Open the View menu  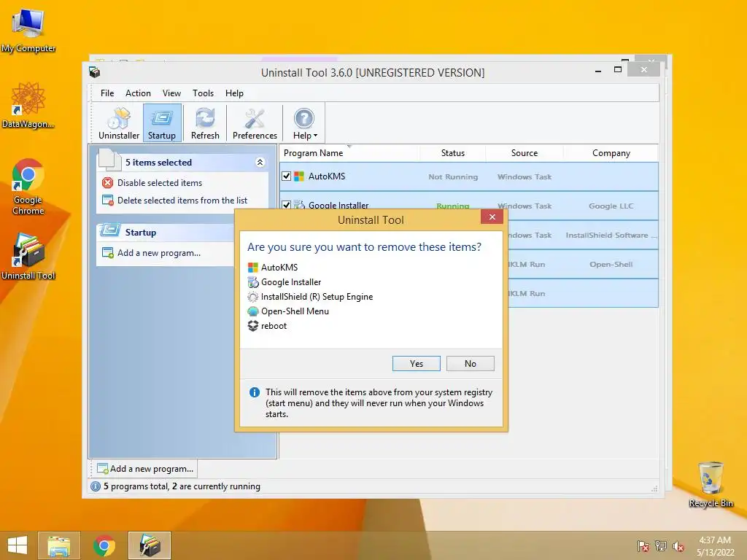(171, 93)
